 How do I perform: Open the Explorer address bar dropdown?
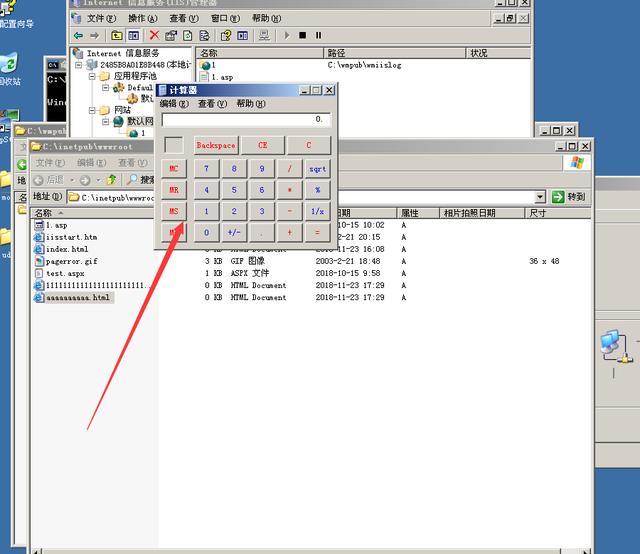(540, 197)
